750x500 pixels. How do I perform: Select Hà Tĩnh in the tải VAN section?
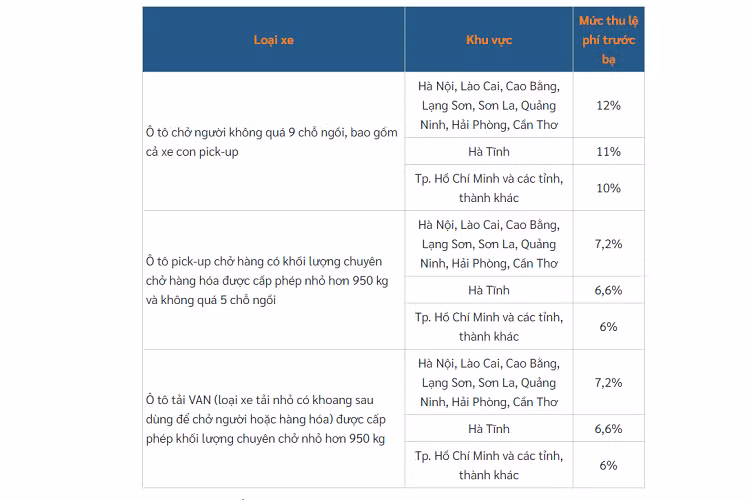click(x=489, y=429)
